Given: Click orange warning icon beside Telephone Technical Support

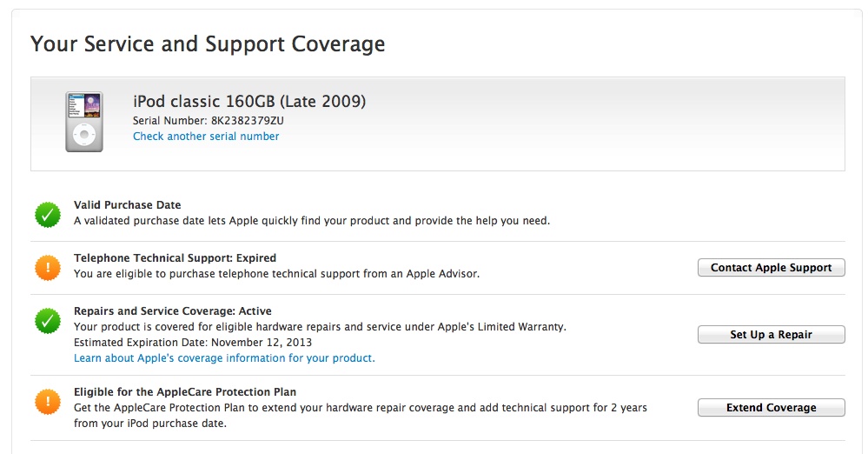Looking at the screenshot, I should point(48,267).
